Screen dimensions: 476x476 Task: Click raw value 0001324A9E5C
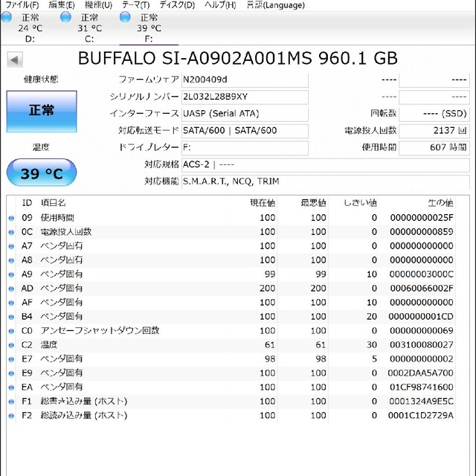(x=422, y=402)
